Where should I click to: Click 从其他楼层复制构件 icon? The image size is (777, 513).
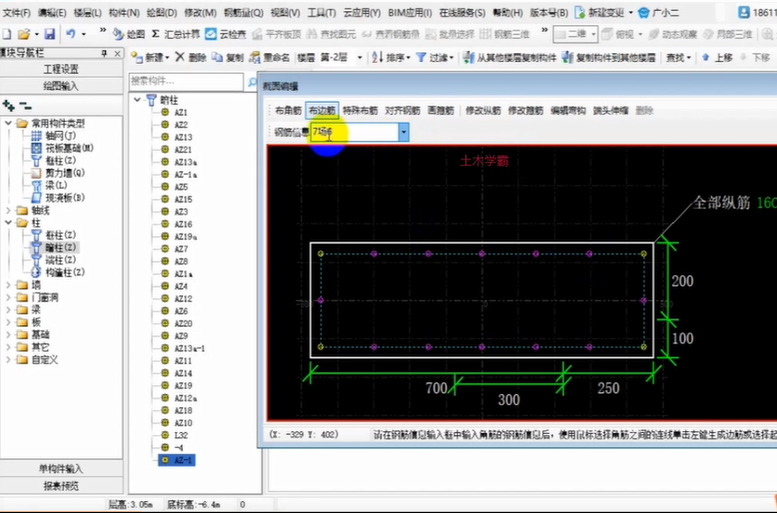468,57
